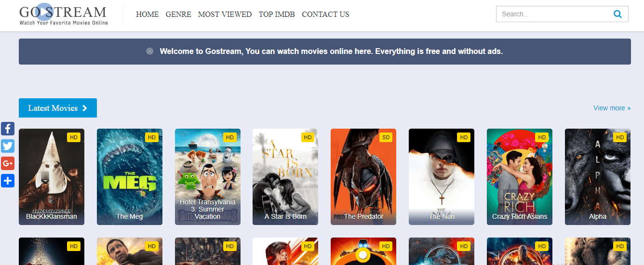Click the View more » link

(x=612, y=108)
